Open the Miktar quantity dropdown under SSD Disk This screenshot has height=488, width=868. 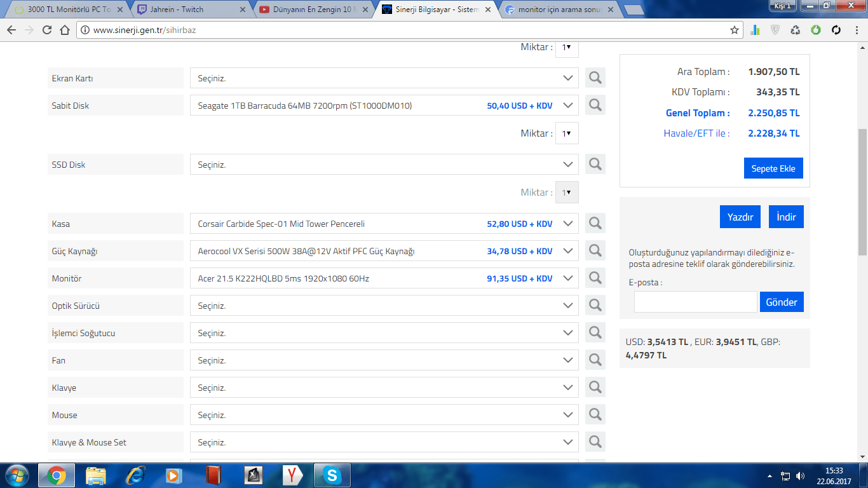click(567, 193)
